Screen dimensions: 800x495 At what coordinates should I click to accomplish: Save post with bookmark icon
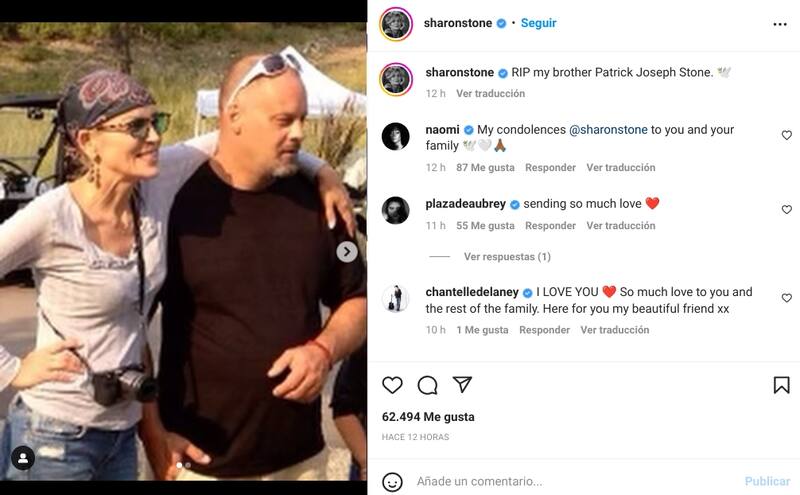[781, 385]
